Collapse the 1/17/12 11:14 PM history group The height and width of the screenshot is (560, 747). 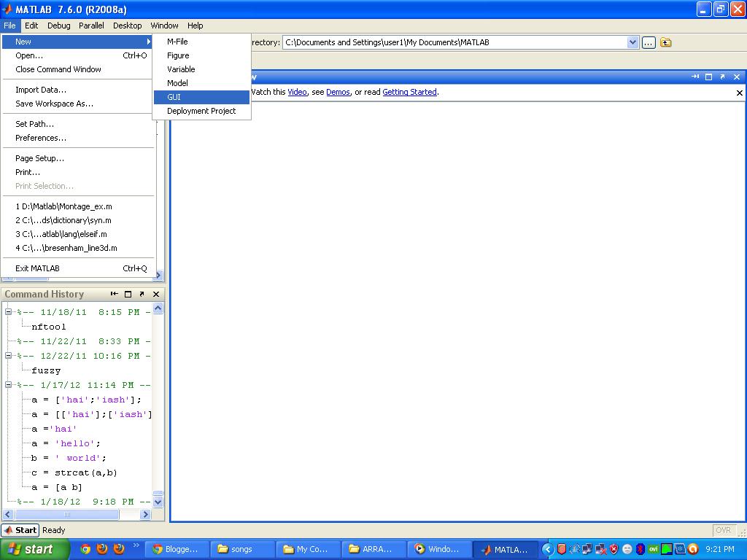8,385
